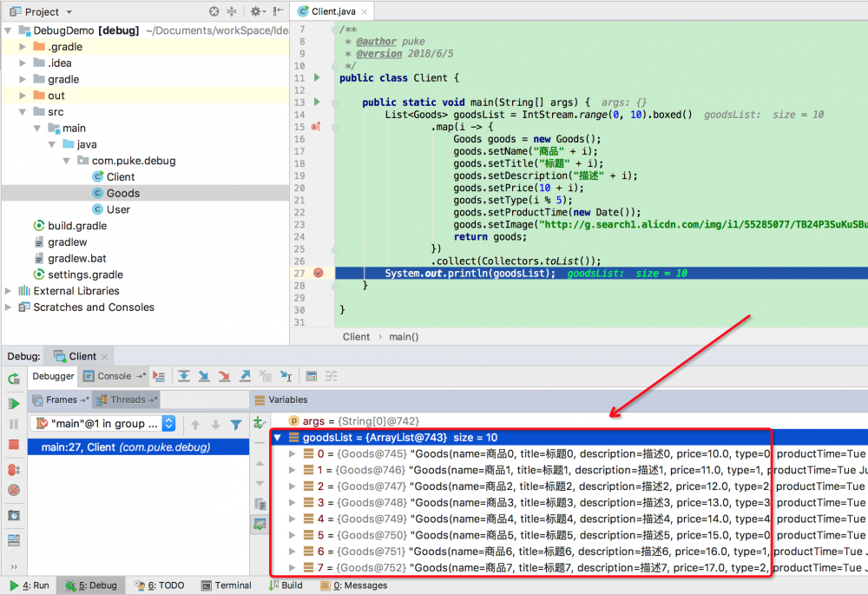
Task: Step out of the current method
Action: [x=243, y=376]
